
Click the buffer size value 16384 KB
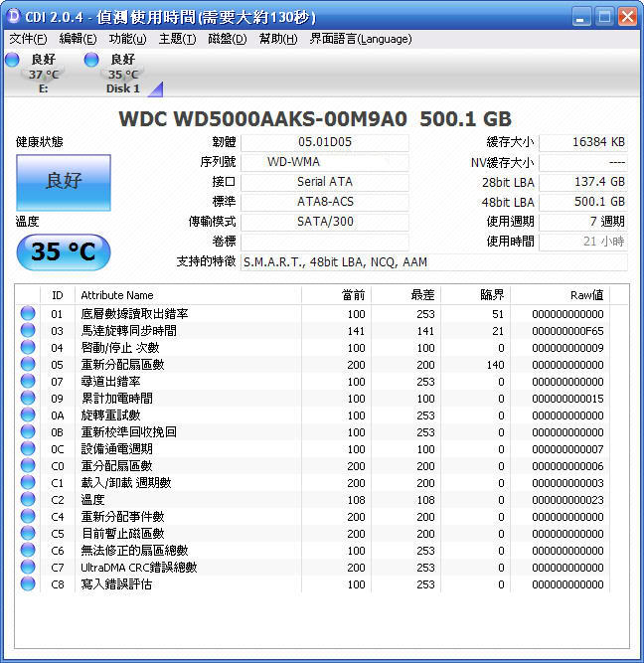coord(583,142)
